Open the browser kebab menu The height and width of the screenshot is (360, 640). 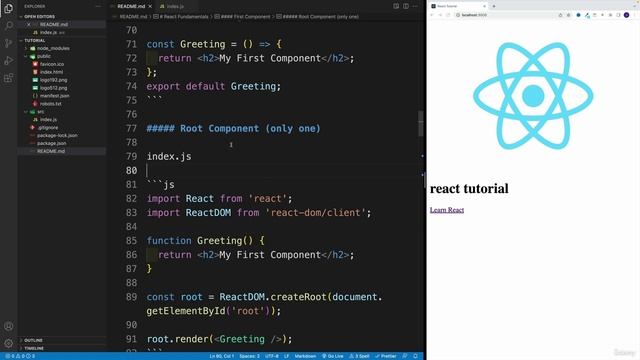click(x=635, y=15)
